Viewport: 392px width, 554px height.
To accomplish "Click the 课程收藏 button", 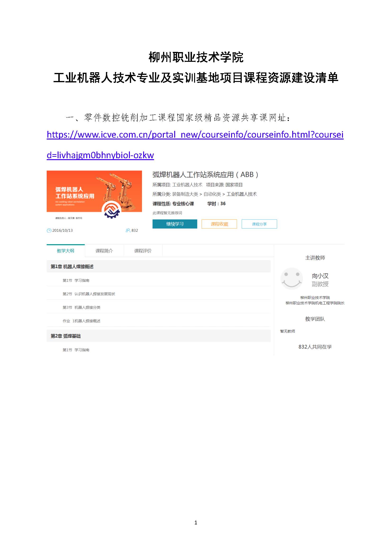I will coord(219,224).
